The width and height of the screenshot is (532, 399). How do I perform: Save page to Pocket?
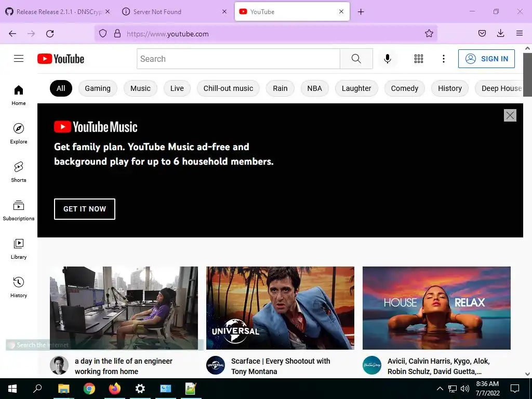(482, 33)
